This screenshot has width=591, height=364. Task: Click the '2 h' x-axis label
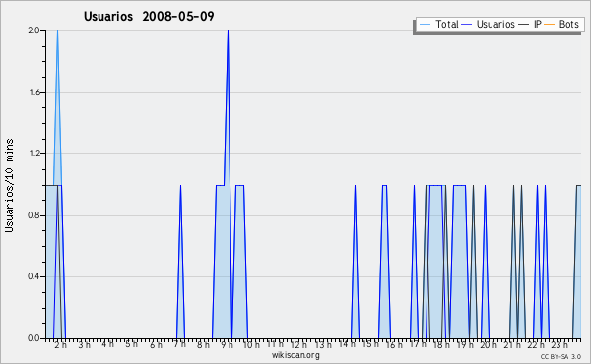coord(60,344)
